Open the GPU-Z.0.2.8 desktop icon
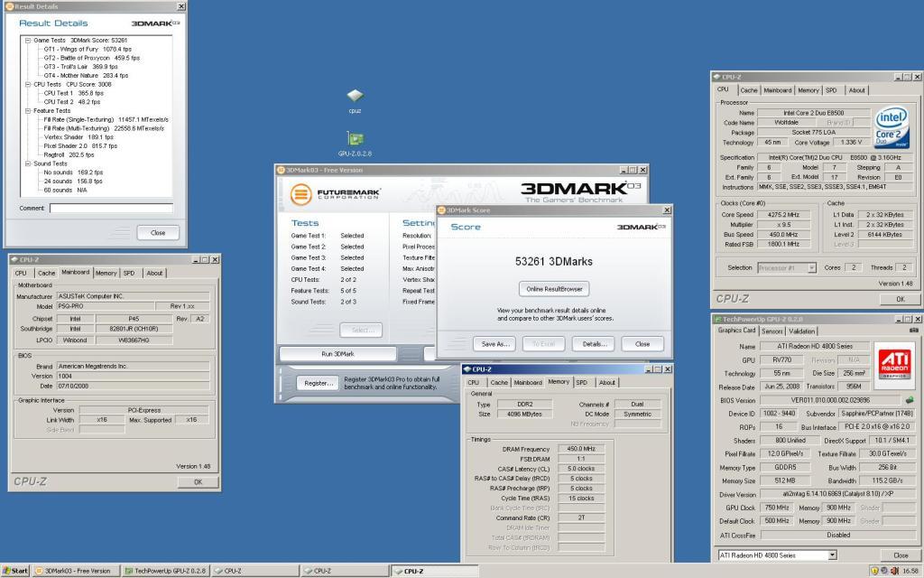The height and width of the screenshot is (578, 924). click(355, 139)
